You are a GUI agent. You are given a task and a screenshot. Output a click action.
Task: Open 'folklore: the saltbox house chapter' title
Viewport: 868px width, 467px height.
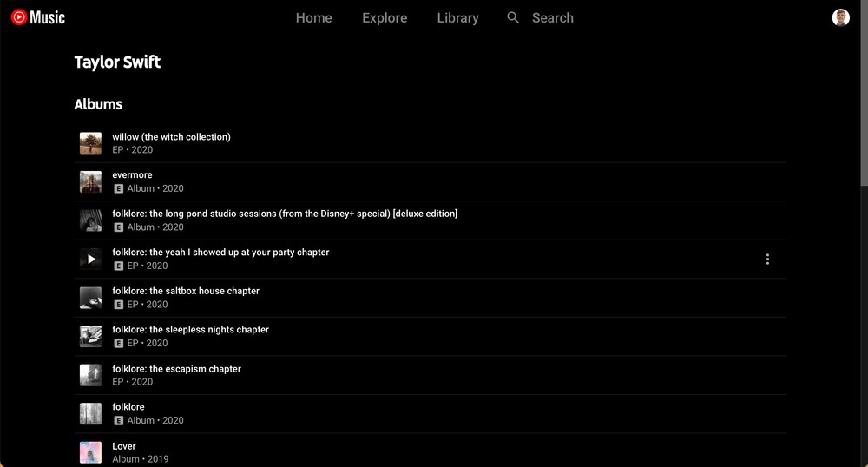[186, 291]
